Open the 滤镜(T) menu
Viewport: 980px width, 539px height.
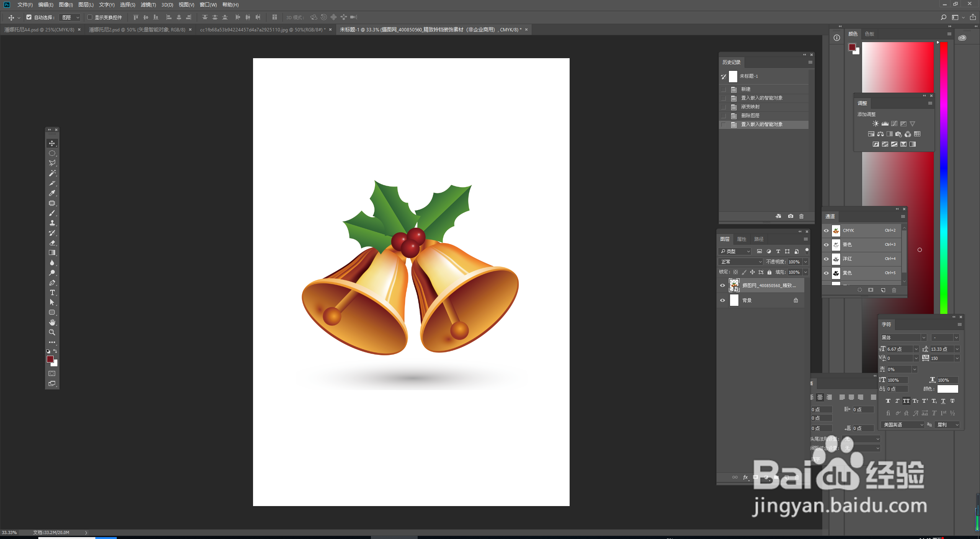coord(148,5)
